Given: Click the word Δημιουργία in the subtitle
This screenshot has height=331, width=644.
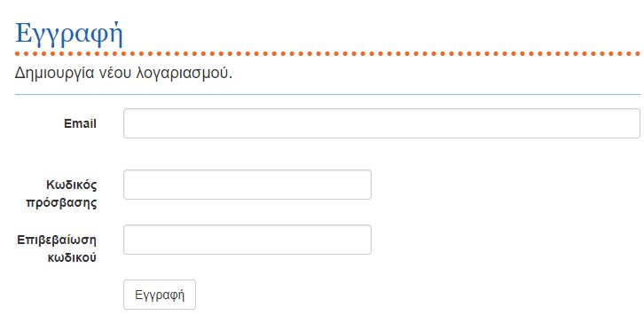Looking at the screenshot, I should click(55, 74).
